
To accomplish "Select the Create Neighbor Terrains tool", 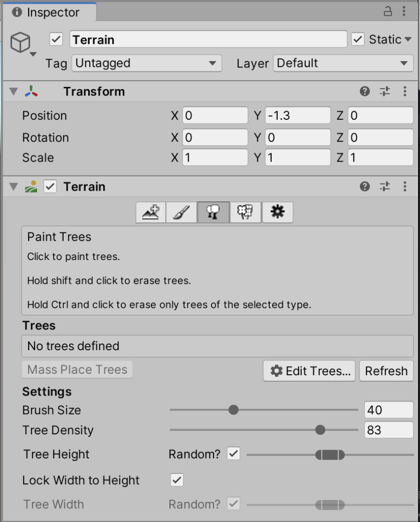I will pos(151,213).
